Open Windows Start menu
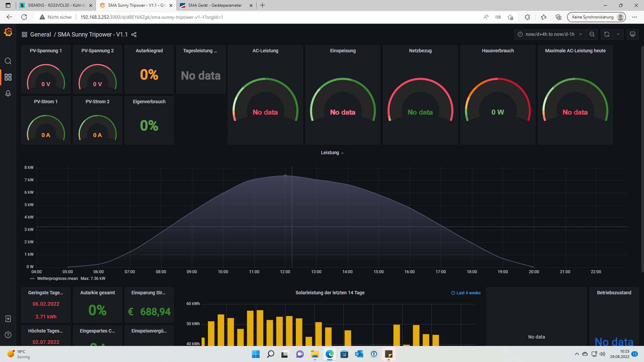 click(x=256, y=354)
